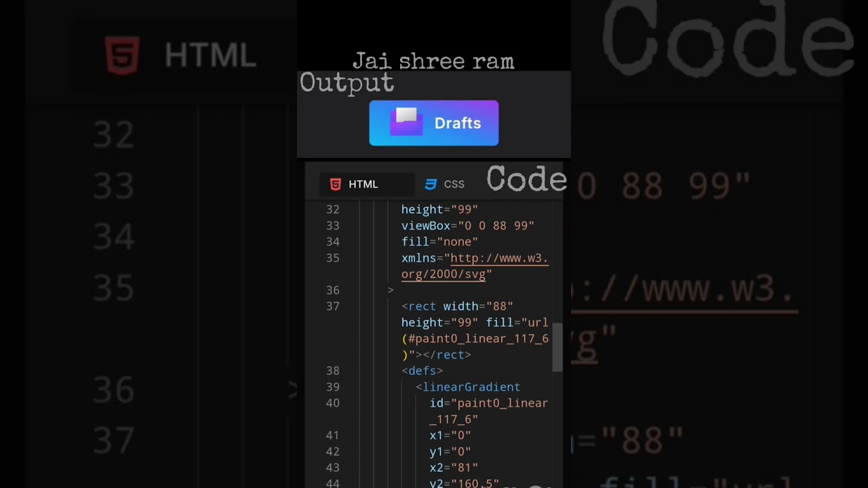Click the height="99" code on line 32

(439, 209)
